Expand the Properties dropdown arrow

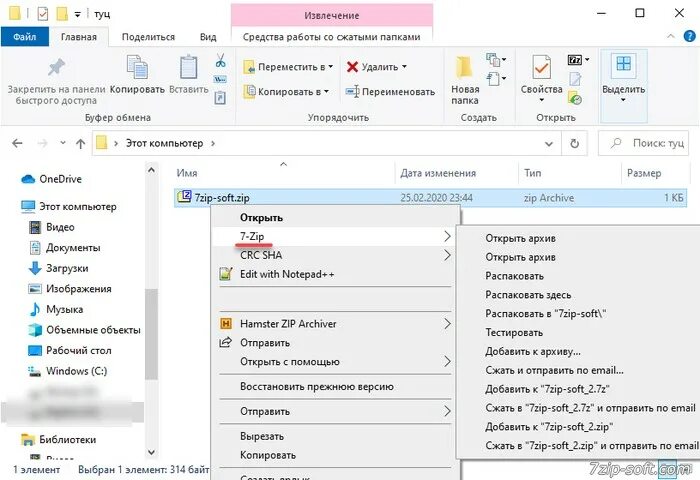[x=541, y=100]
